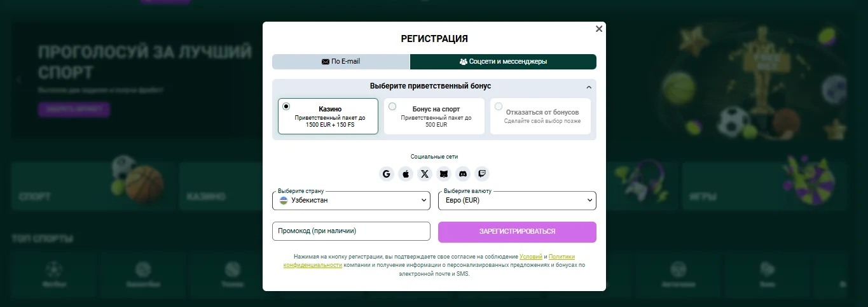Viewport: 868px width, 307px height.
Task: Open Политики конфиденциальности link
Action: point(313,264)
